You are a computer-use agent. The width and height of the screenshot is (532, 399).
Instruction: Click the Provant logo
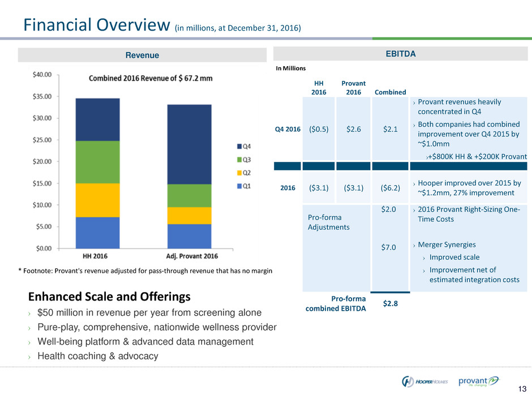coord(479,381)
